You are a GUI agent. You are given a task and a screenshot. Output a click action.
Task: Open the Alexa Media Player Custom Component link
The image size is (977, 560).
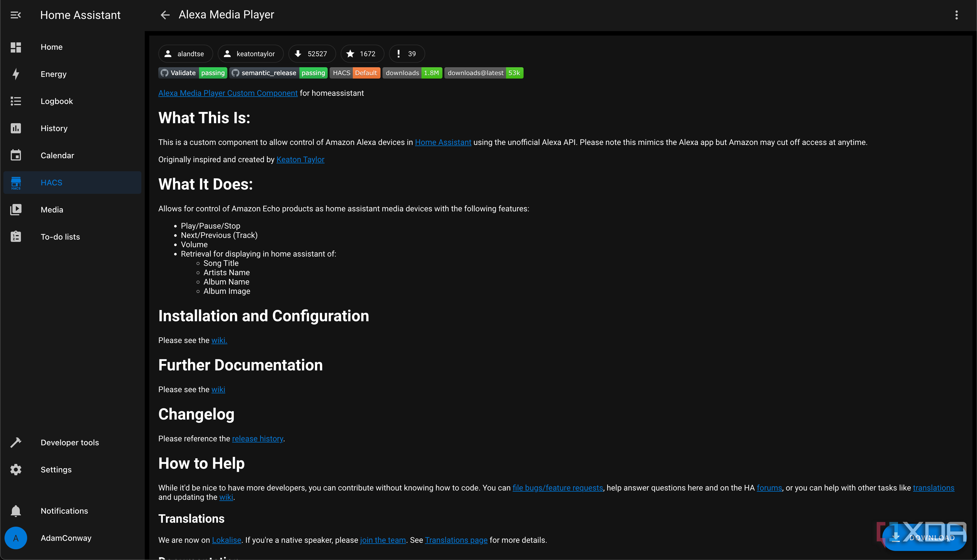tap(228, 93)
